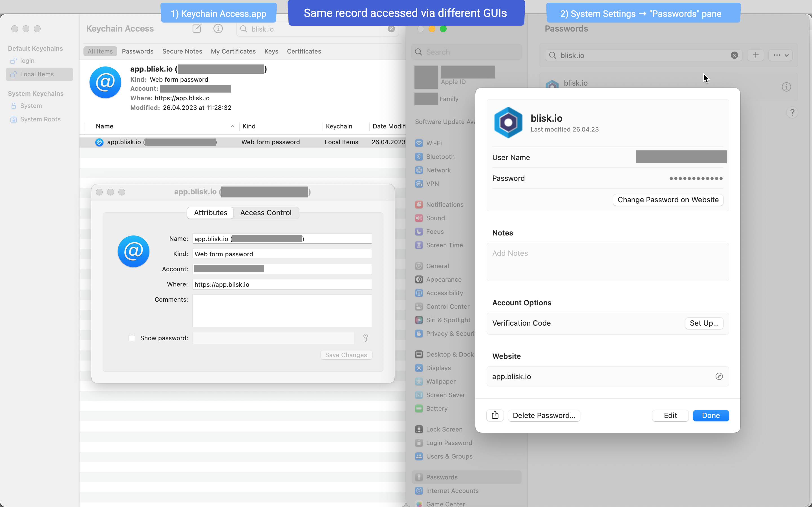Click the help question mark button
This screenshot has height=507, width=812.
point(792,113)
